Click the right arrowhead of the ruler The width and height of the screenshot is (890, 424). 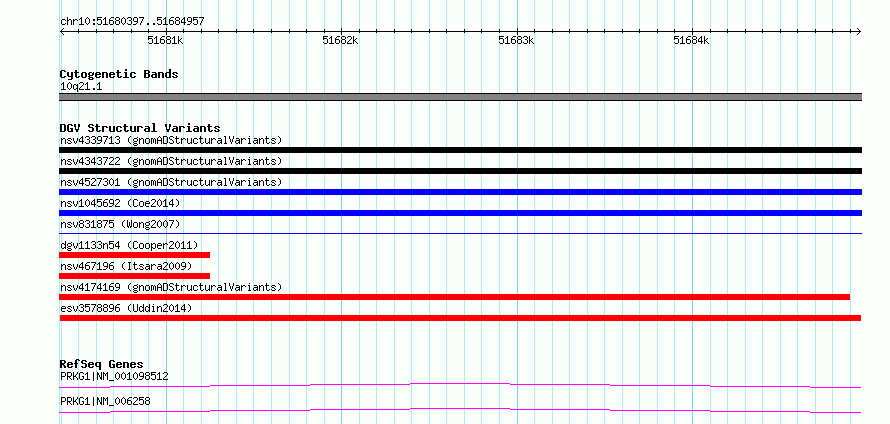click(859, 31)
